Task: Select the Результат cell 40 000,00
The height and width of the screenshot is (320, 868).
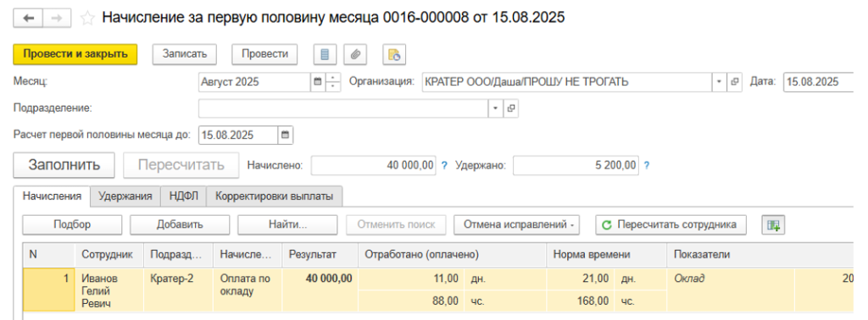Action: [320, 290]
